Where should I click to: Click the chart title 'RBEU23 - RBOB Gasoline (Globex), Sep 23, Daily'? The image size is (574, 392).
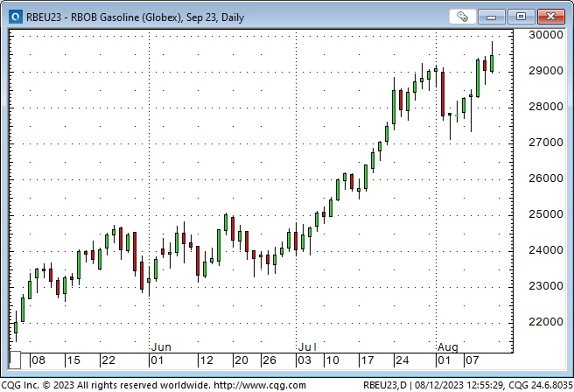tap(135, 17)
